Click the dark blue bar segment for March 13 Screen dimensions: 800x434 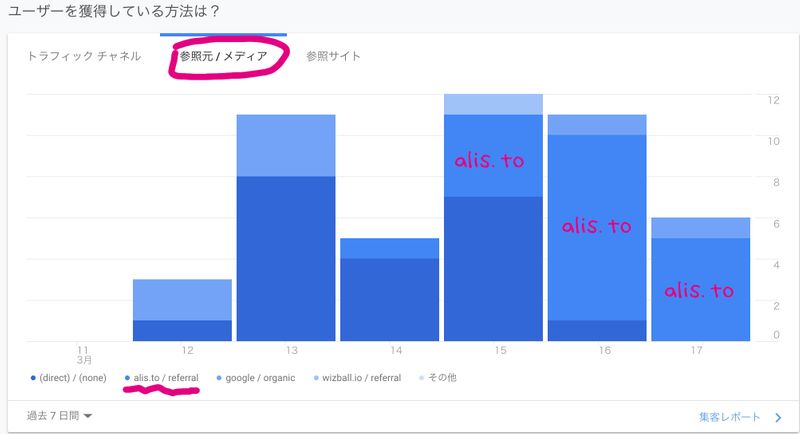[285, 258]
